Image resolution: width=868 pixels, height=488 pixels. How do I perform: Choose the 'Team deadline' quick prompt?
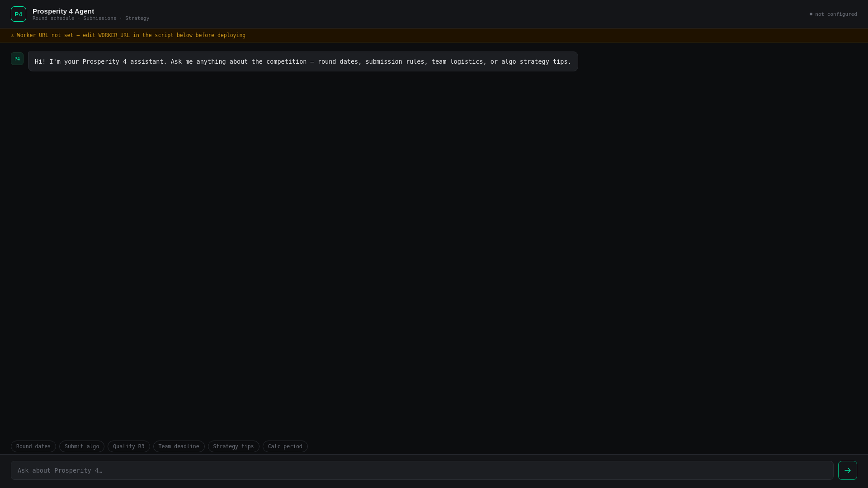click(x=179, y=446)
